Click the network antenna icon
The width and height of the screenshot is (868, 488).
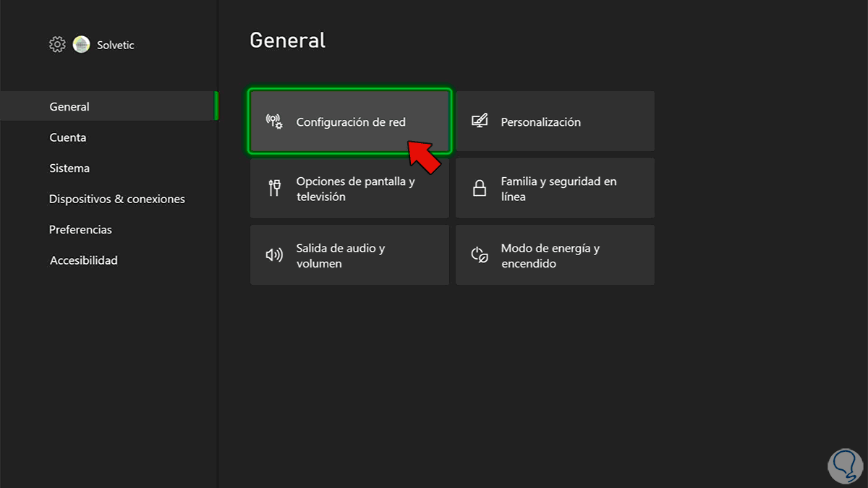click(274, 121)
